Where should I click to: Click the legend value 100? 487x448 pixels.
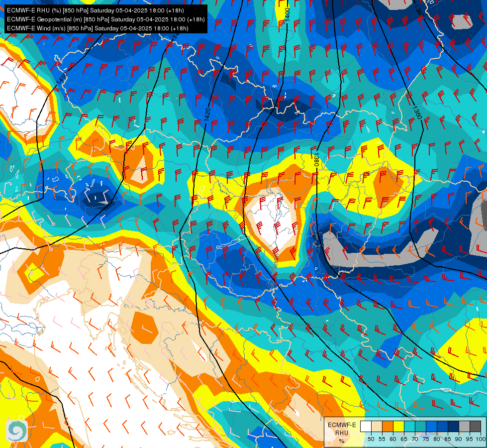[481, 439]
